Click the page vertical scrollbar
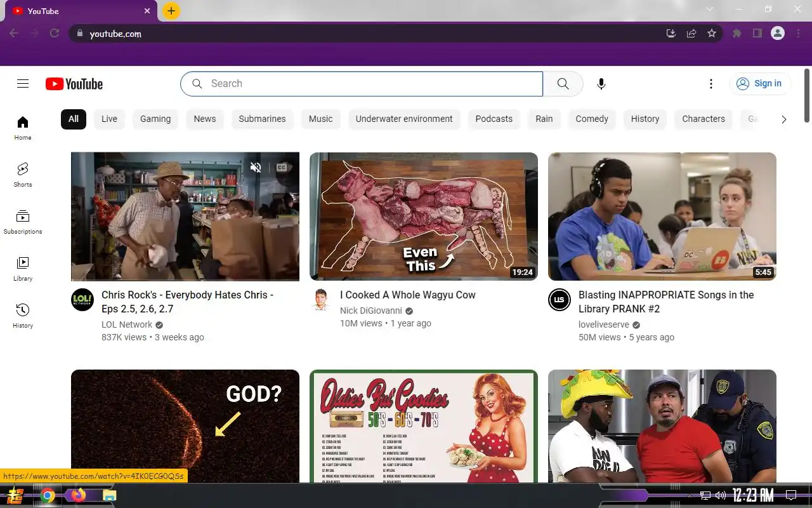The image size is (812, 508). pyautogui.click(x=807, y=95)
